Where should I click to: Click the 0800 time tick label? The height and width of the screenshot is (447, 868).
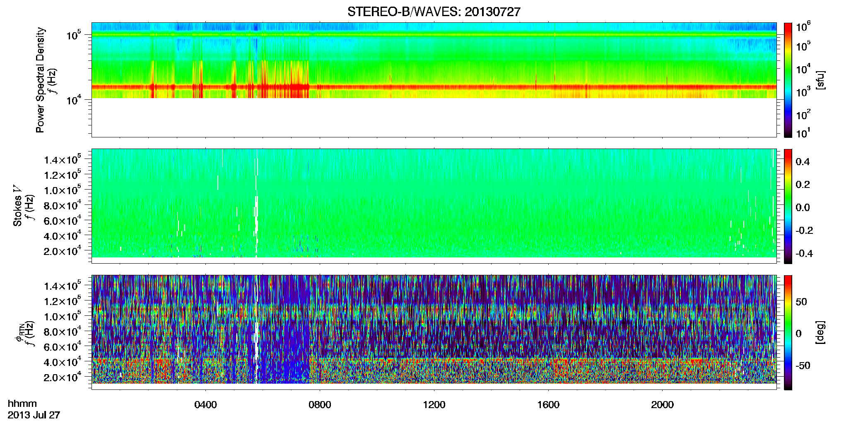point(320,405)
